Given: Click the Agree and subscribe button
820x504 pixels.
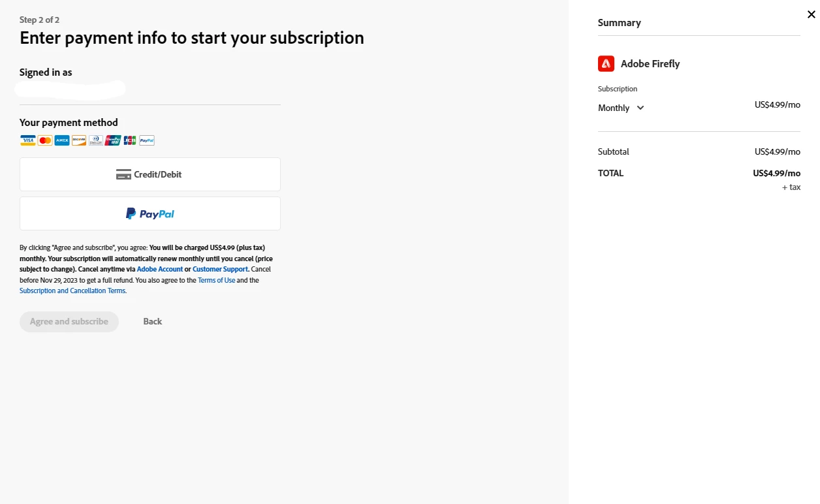Looking at the screenshot, I should point(69,321).
